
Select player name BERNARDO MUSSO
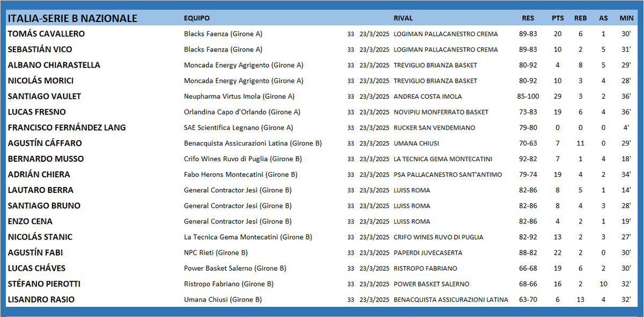pos(46,158)
